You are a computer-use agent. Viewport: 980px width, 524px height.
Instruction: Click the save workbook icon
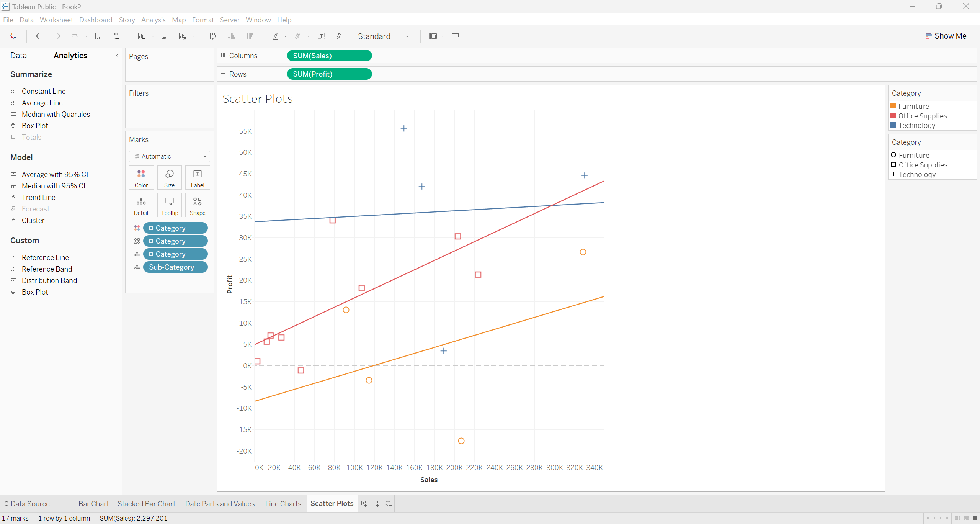point(98,36)
